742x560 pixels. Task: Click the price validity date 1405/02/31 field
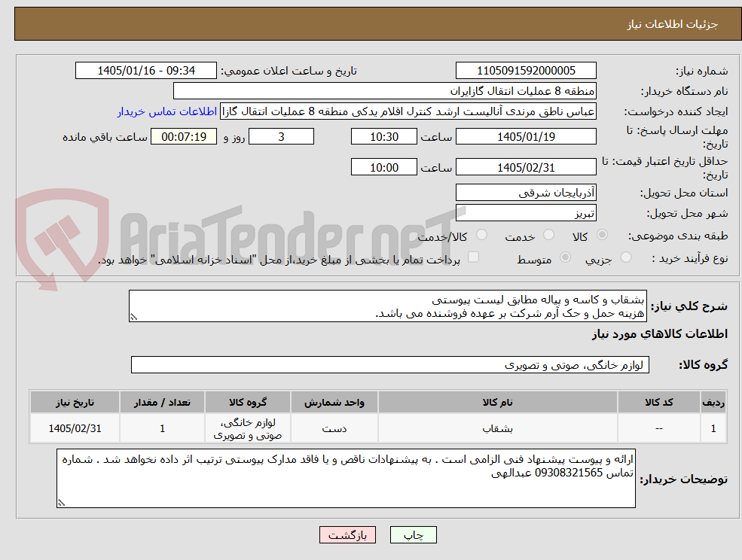[x=526, y=167]
